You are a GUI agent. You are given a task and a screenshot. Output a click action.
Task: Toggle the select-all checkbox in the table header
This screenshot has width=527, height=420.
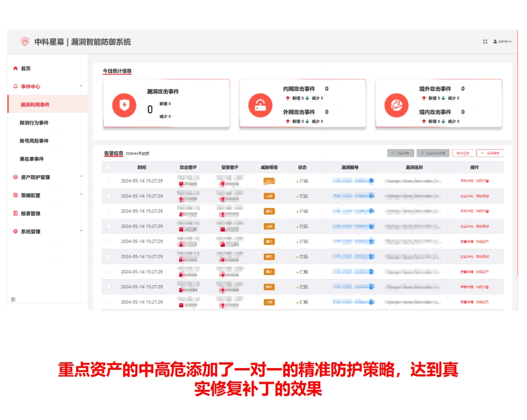pos(109,167)
